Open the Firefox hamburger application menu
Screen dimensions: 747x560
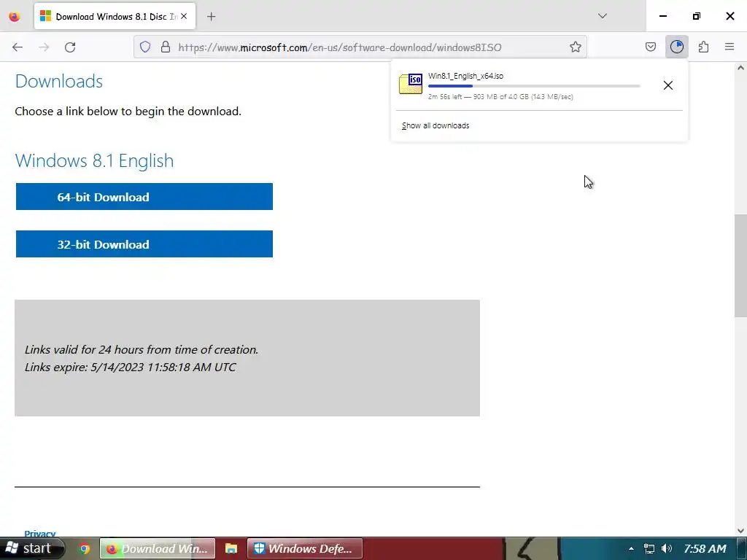coord(729,47)
